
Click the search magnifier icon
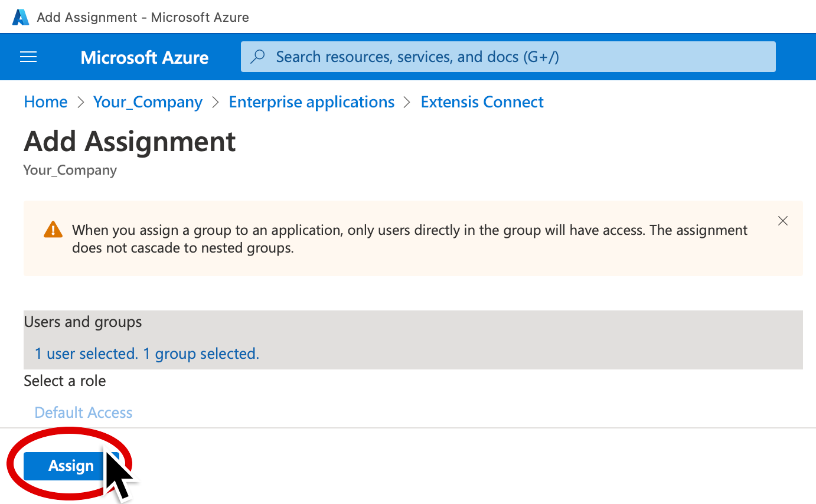point(258,57)
